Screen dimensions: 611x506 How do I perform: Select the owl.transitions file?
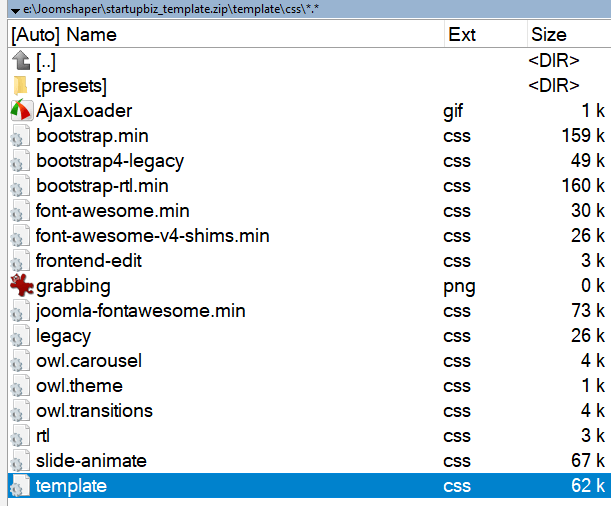pos(94,411)
